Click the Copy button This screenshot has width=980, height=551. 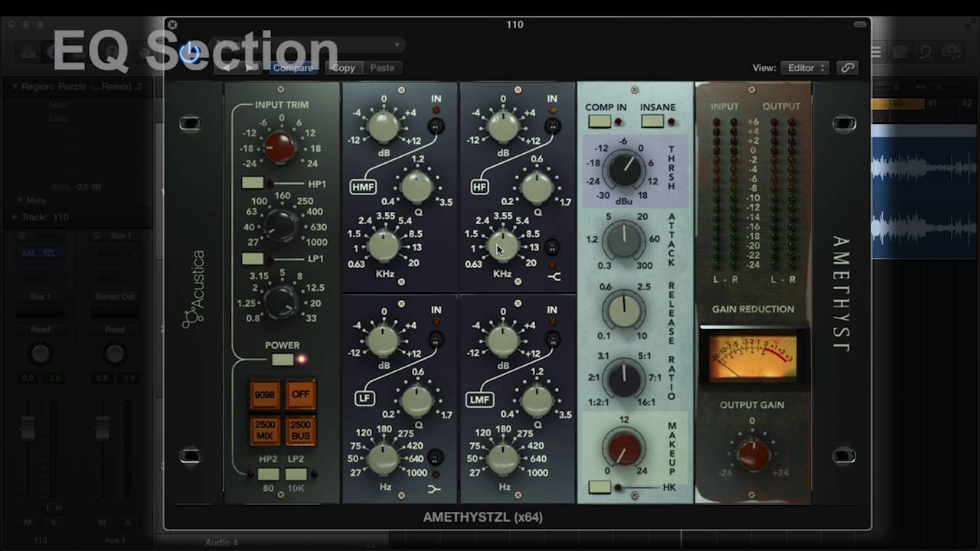pyautogui.click(x=343, y=68)
